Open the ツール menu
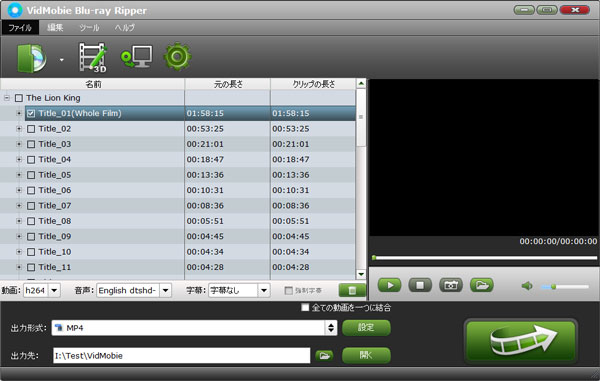The image size is (600, 381). point(89,28)
